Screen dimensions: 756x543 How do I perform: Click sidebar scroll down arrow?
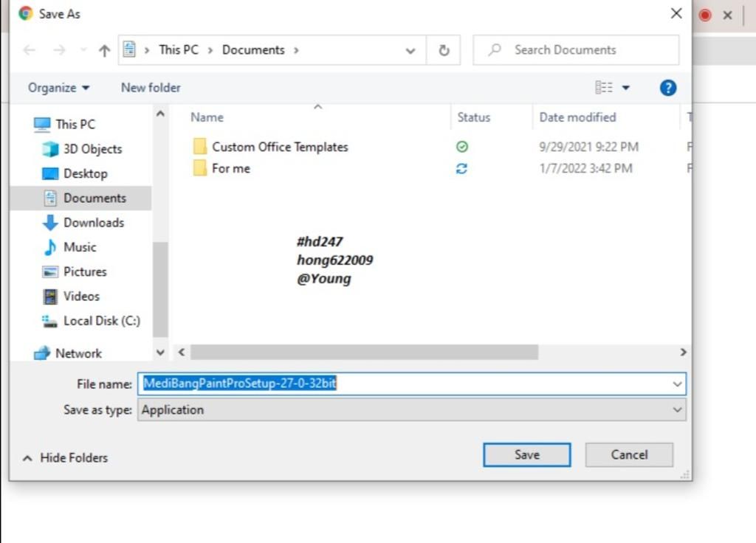[160, 353]
